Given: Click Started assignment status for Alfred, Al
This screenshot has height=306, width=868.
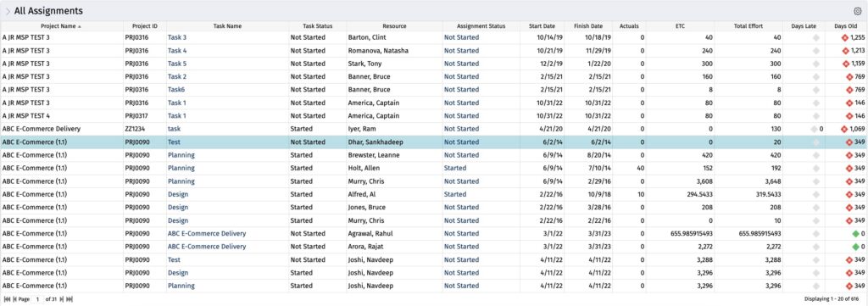Looking at the screenshot, I should click(455, 194).
